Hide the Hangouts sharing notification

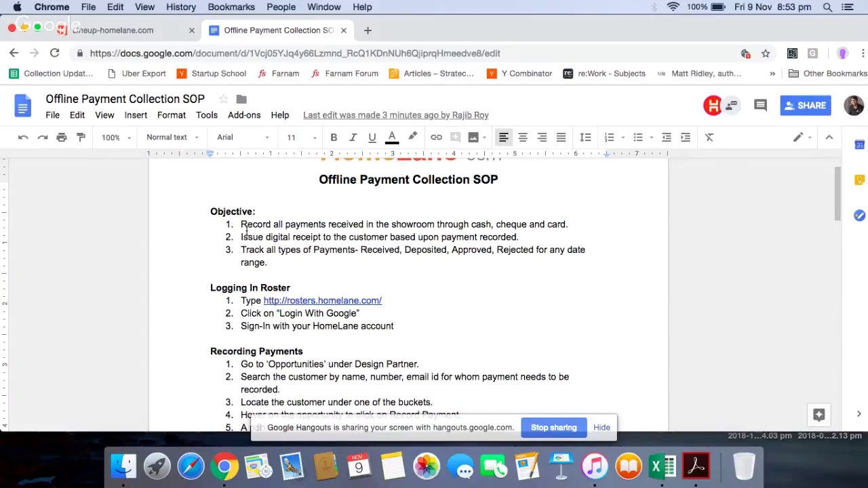(x=601, y=428)
